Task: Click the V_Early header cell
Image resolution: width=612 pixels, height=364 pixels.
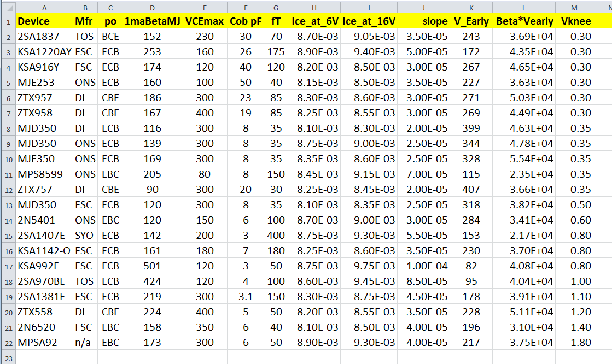Action: click(471, 21)
